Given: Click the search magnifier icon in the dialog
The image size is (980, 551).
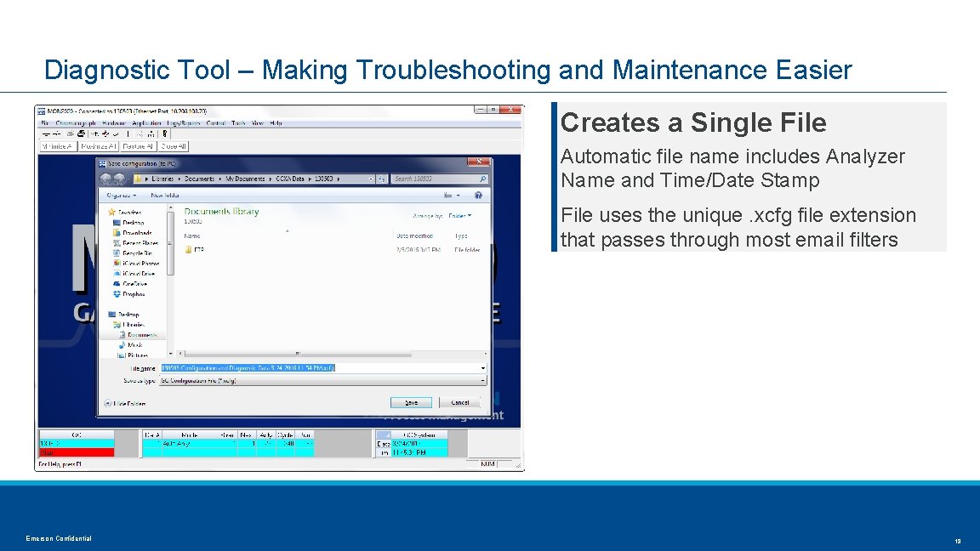Looking at the screenshot, I should pos(482,179).
